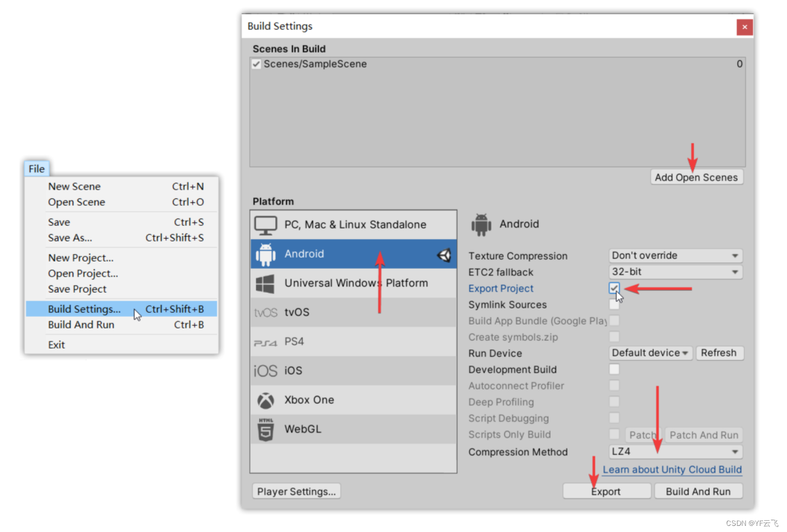Enable the Symlink Sources checkbox
Viewport: 787px width, 532px height.
click(x=614, y=304)
